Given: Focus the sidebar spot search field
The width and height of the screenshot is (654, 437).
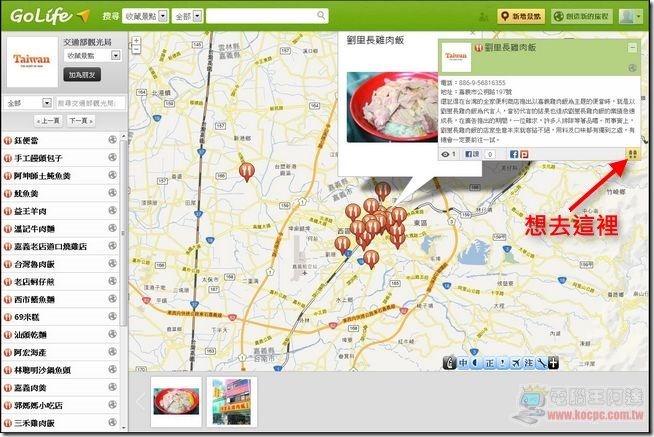Looking at the screenshot, I should point(90,103).
